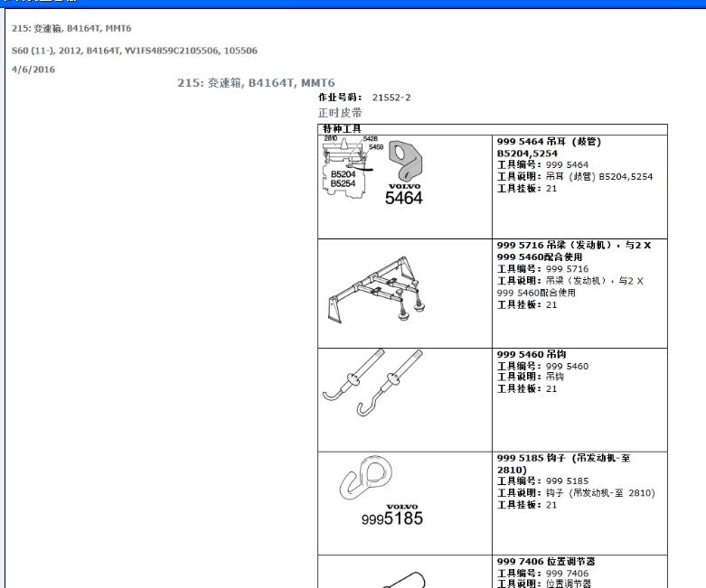
Task: Click the 正时皮带 subtitle
Action: pyautogui.click(x=340, y=113)
